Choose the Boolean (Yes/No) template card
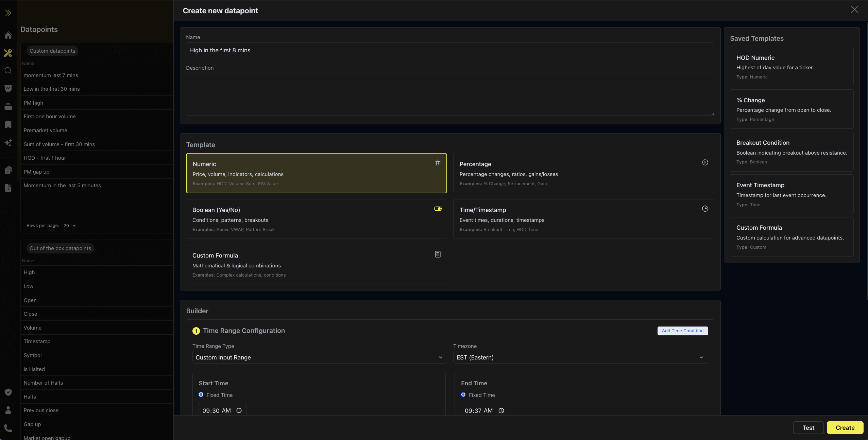Viewport: 868px width, 440px height. coord(316,219)
